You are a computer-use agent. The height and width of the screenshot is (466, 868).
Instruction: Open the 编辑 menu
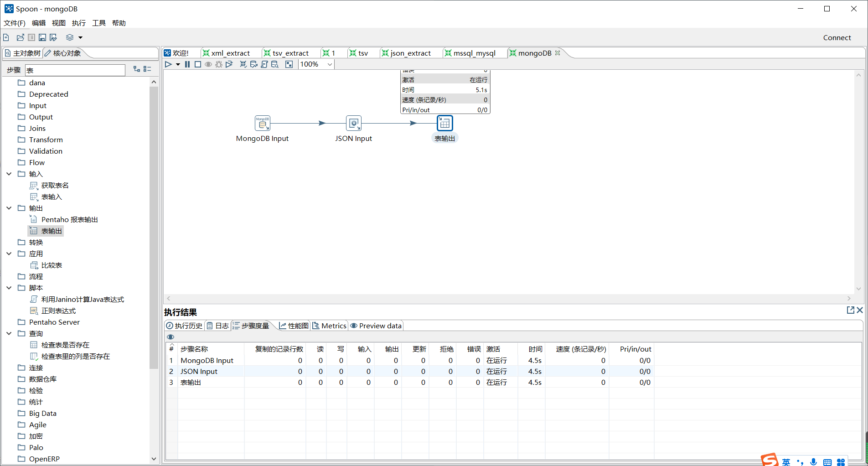[39, 23]
